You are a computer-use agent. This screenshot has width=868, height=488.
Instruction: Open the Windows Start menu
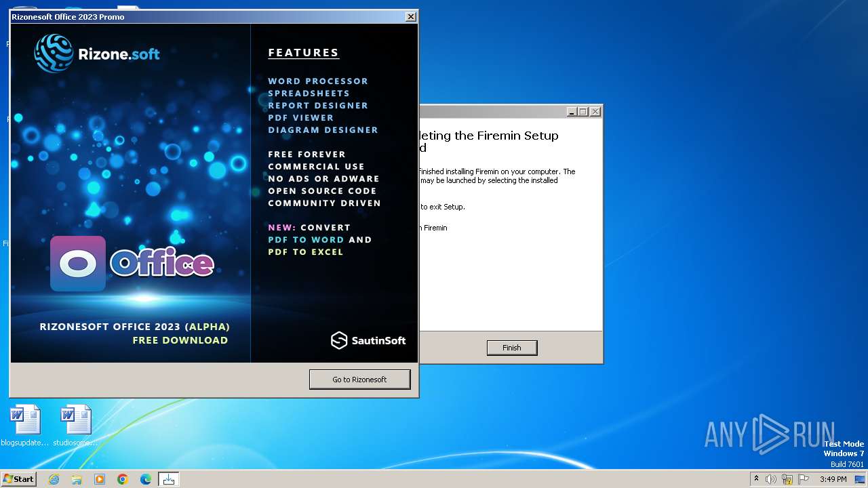19,479
